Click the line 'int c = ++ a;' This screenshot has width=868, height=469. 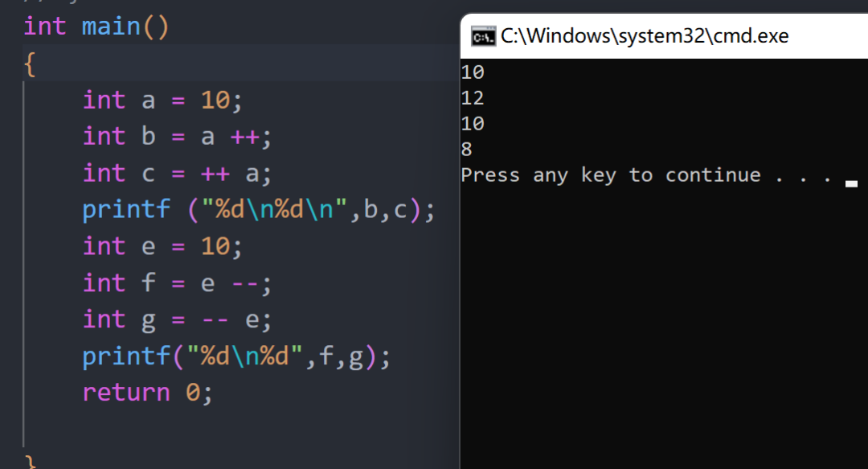[x=177, y=173]
